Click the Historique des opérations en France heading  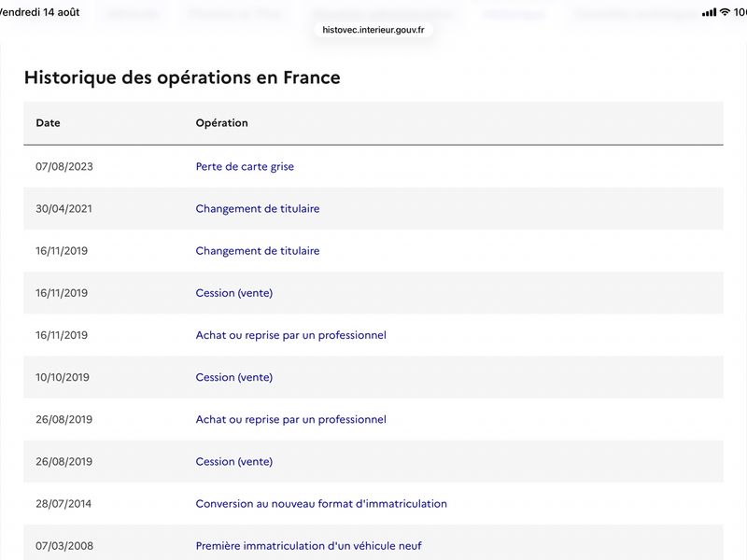[182, 77]
